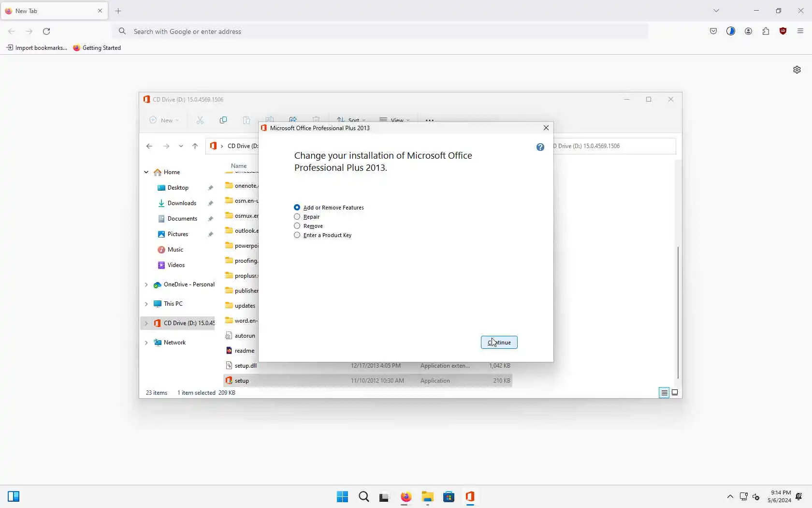The height and width of the screenshot is (508, 812).
Task: Collapse the Home tree node
Action: [146, 172]
